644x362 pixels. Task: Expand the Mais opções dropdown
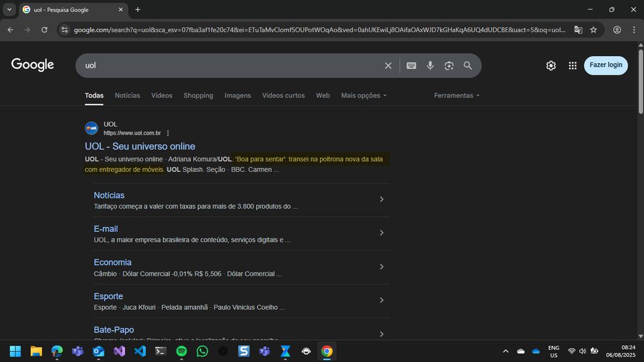click(364, 95)
